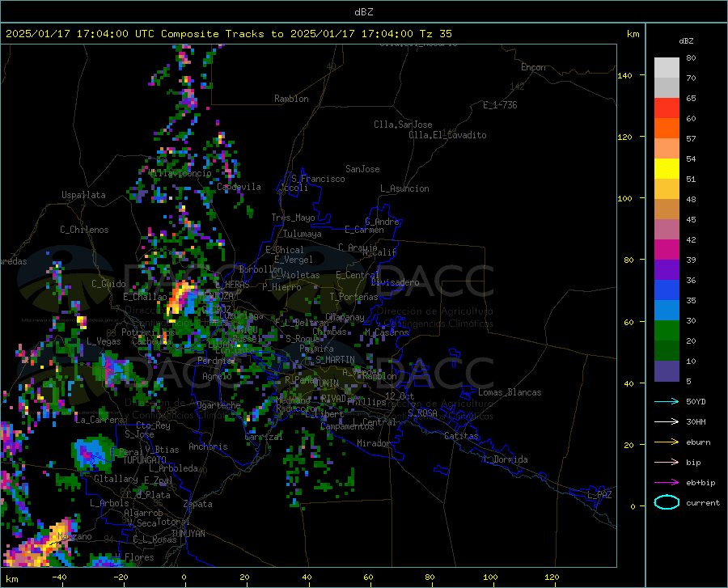
Task: Click the S_Francisco map label
Action: [x=319, y=179]
